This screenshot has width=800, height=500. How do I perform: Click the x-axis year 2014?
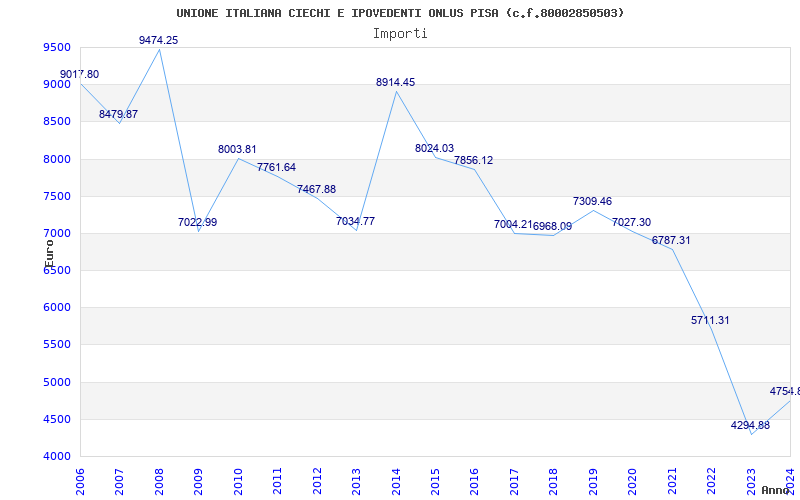tap(396, 481)
